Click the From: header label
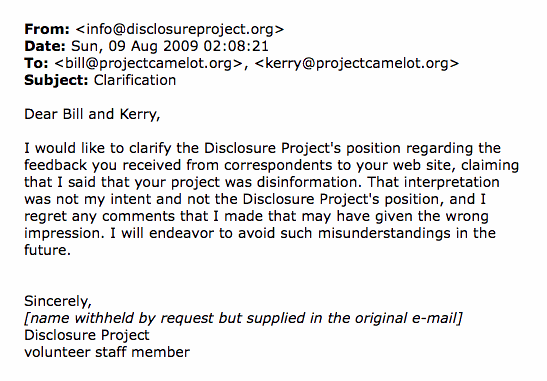 47,29
